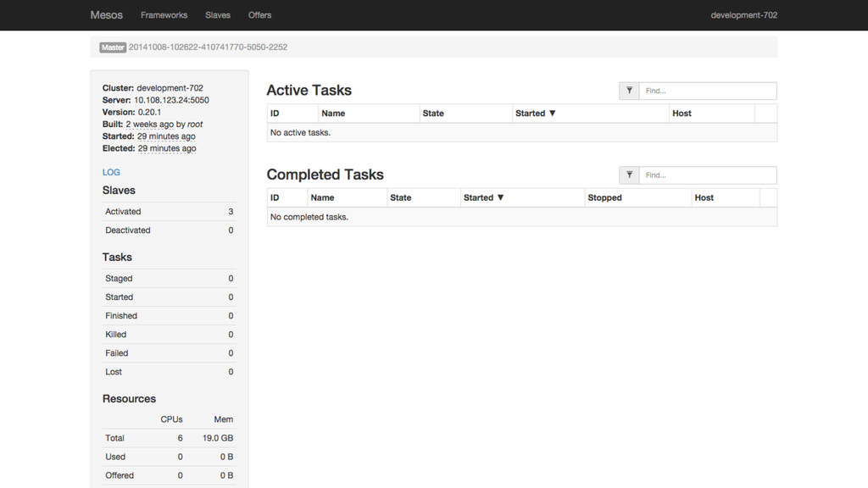Sort Completed Tasks by Host column

pyautogui.click(x=704, y=197)
